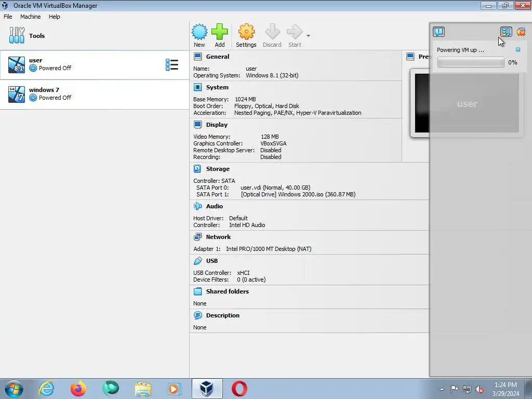
Task: Select the user virtual machine
Action: click(x=95, y=65)
